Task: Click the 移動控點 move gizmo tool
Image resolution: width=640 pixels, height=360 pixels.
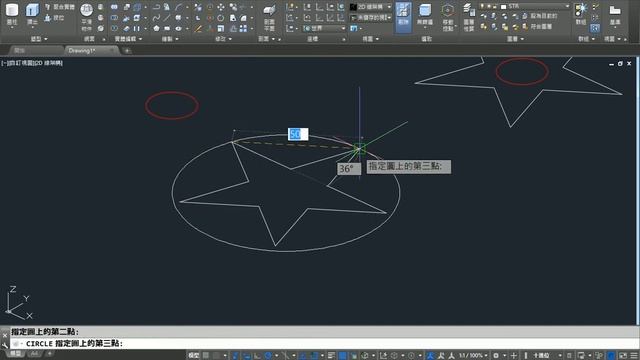Action: [448, 17]
